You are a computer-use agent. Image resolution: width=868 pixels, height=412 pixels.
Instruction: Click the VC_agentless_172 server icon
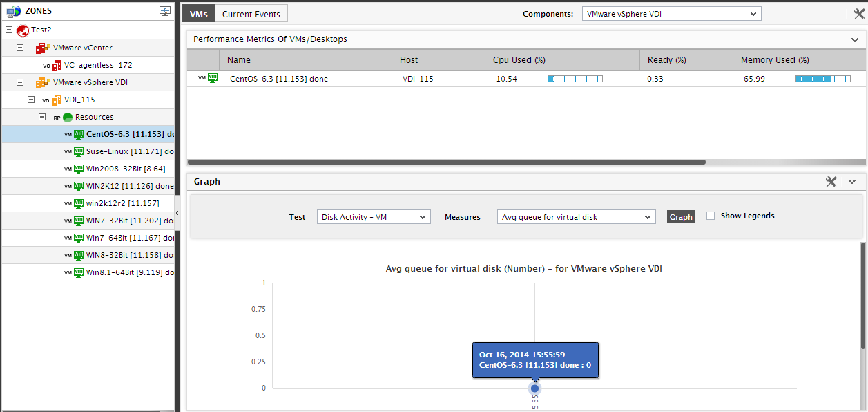[57, 65]
